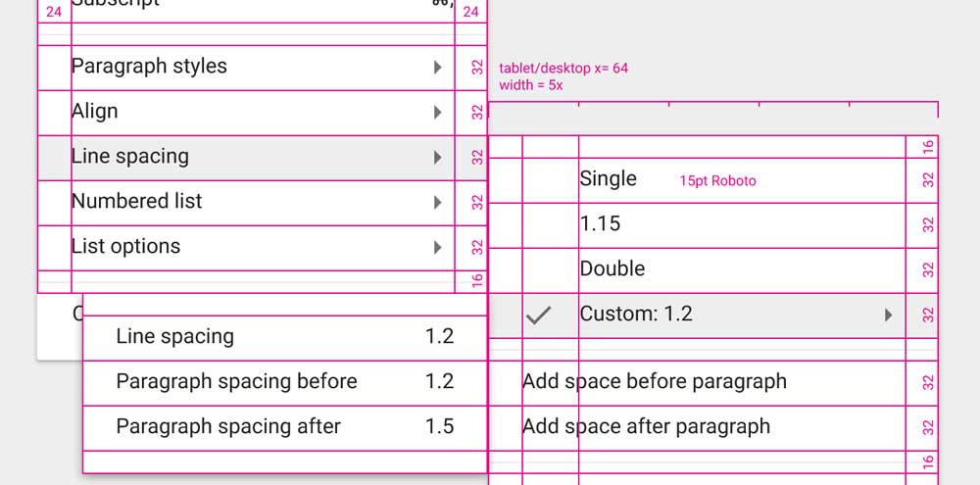Open the Paragraph styles submenu
The width and height of the screenshot is (980, 485).
pos(149,67)
